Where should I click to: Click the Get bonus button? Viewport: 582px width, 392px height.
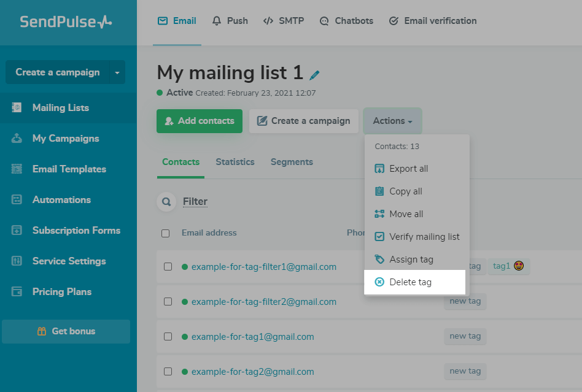[66, 331]
